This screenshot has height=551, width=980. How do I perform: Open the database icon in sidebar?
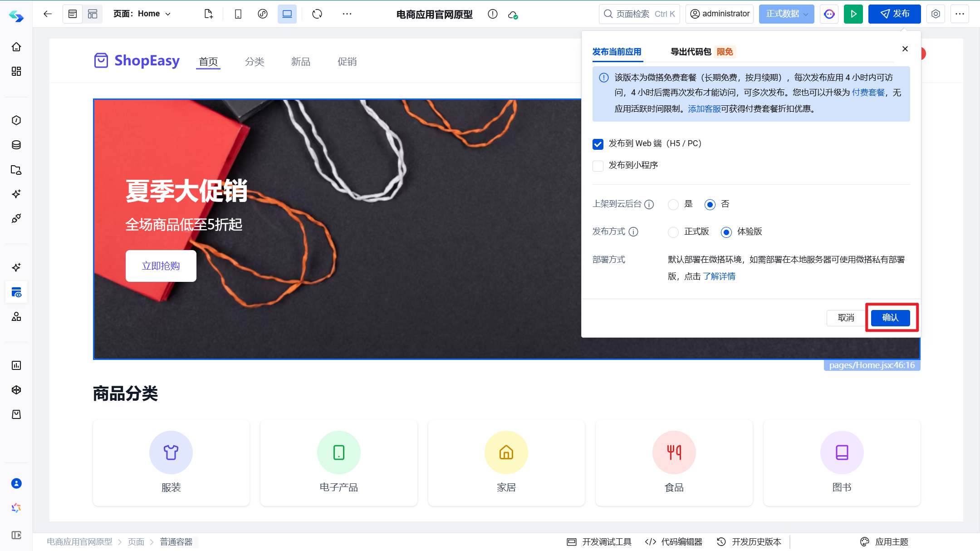(x=16, y=145)
